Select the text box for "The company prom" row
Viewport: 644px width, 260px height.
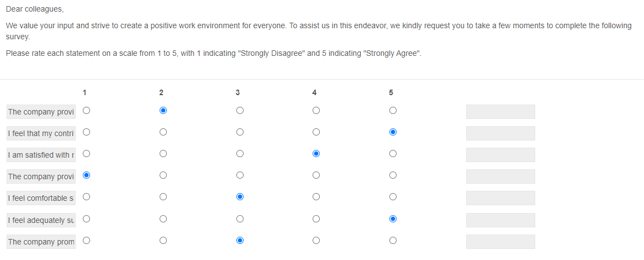[x=500, y=242]
